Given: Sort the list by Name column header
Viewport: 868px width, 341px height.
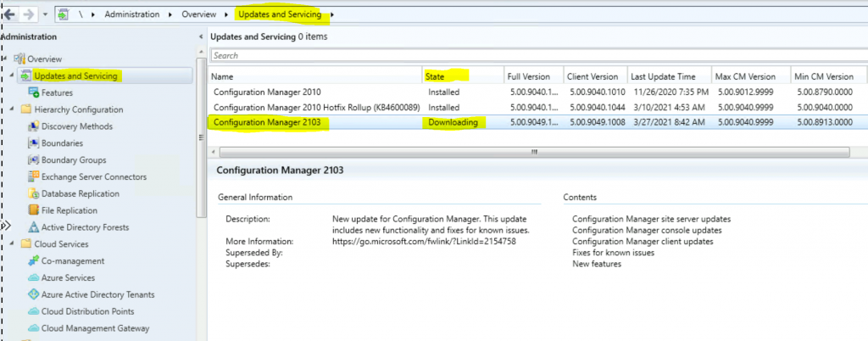Looking at the screenshot, I should [315, 76].
